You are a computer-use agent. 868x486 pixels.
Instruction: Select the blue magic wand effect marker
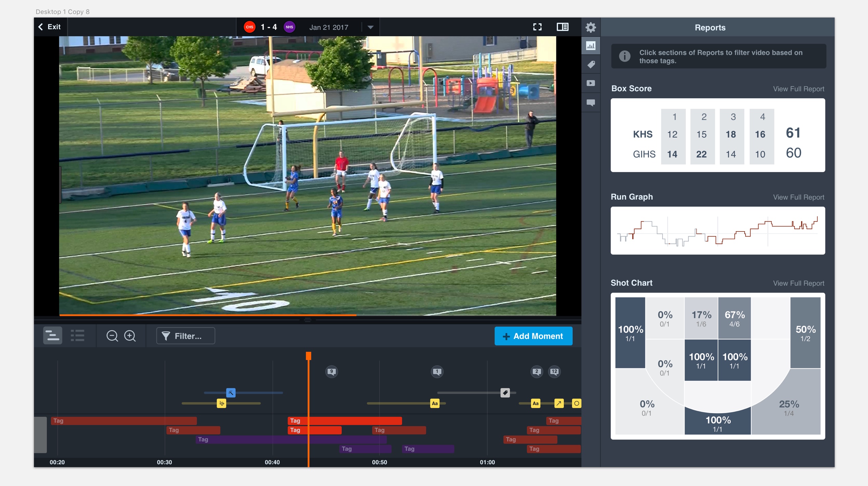[x=231, y=393]
